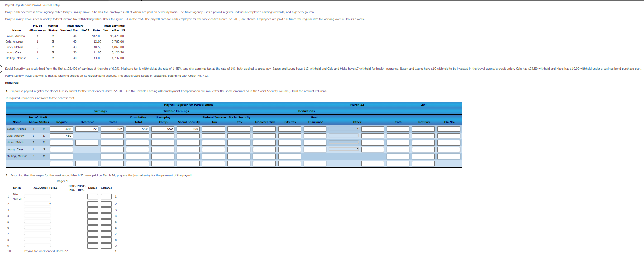644x271 pixels.
Task: Click Melling's Regular earnings field
Action: point(61,156)
